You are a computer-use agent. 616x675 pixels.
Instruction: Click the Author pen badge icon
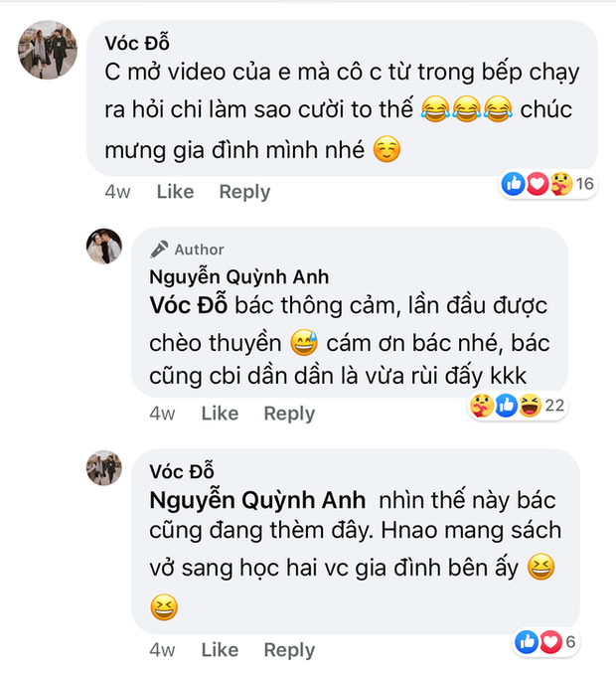[x=159, y=250]
